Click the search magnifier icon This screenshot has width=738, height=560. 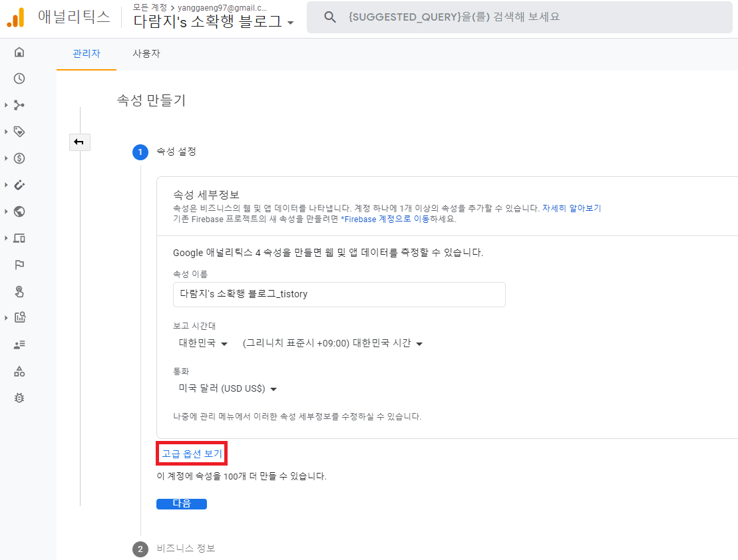[330, 17]
